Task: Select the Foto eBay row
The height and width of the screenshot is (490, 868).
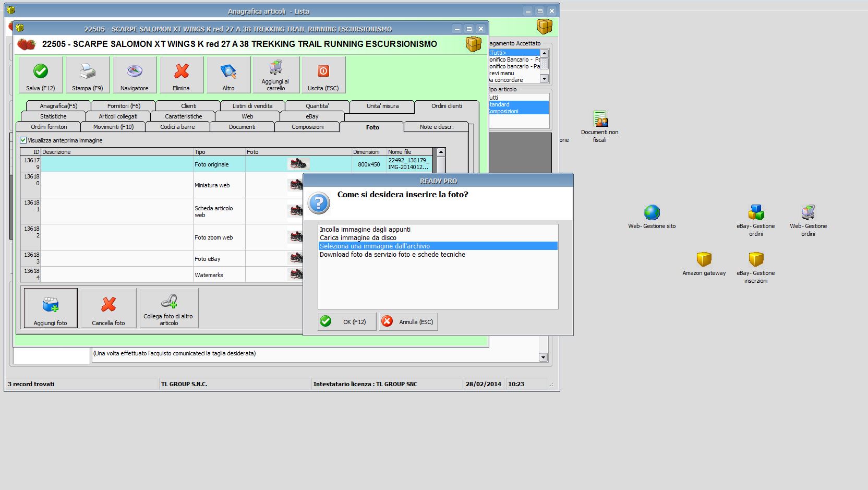Action: coord(162,259)
